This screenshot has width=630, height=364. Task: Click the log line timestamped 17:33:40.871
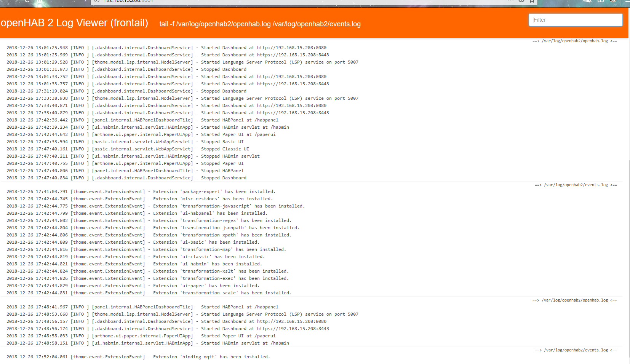(x=166, y=105)
